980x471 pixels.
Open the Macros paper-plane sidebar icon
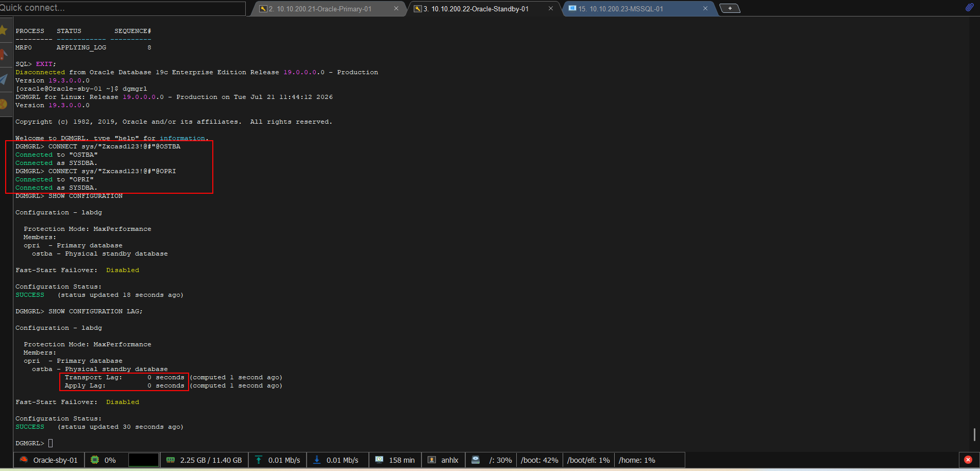[x=4, y=79]
